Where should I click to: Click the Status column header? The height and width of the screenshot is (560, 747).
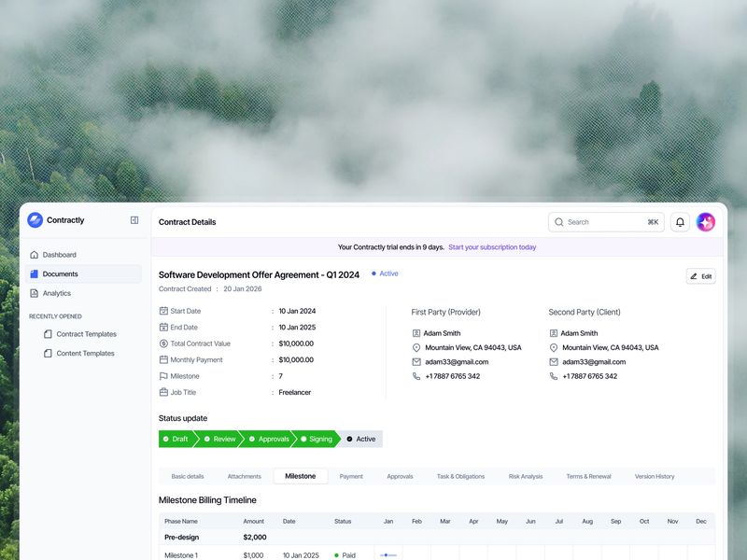coord(343,521)
